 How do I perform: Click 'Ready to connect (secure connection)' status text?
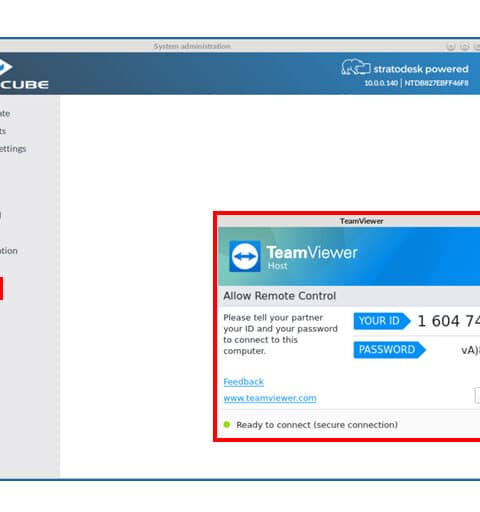tap(317, 425)
